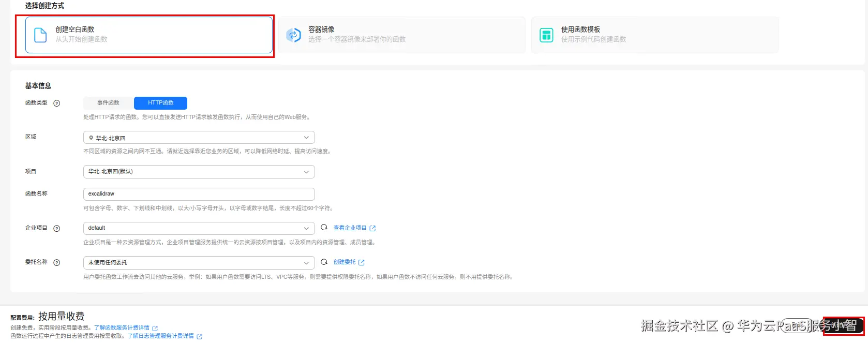
Task: Choose the 容器镜像 creation option
Action: click(402, 35)
